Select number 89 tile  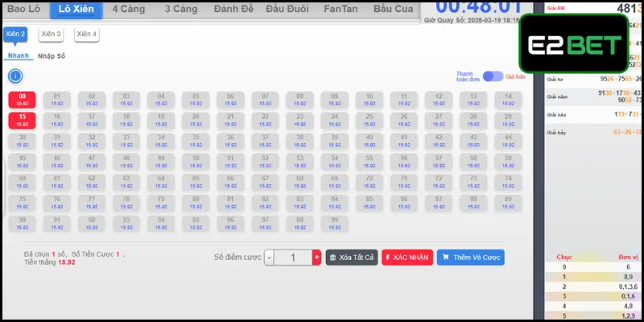pyautogui.click(x=508, y=203)
